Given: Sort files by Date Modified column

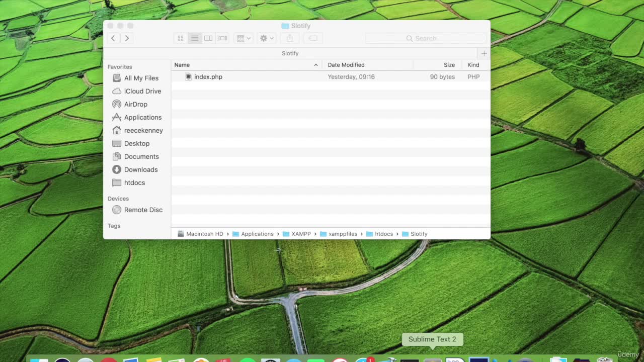Looking at the screenshot, I should [367, 65].
